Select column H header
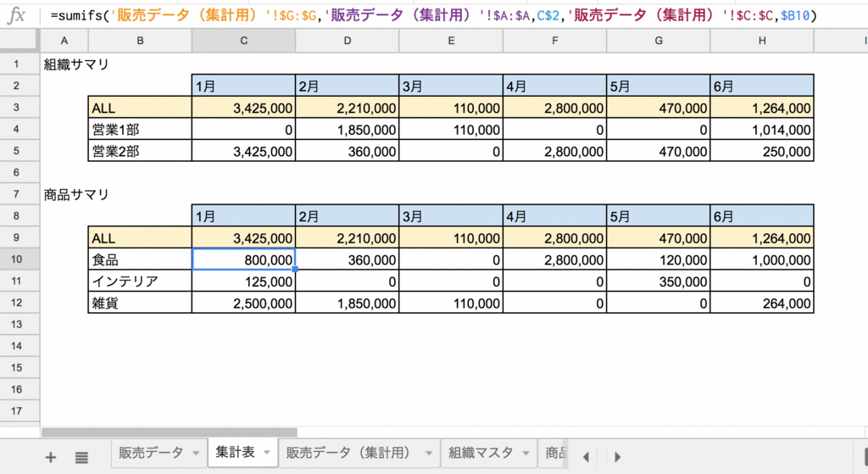Image resolution: width=868 pixels, height=474 pixels. pos(762,41)
